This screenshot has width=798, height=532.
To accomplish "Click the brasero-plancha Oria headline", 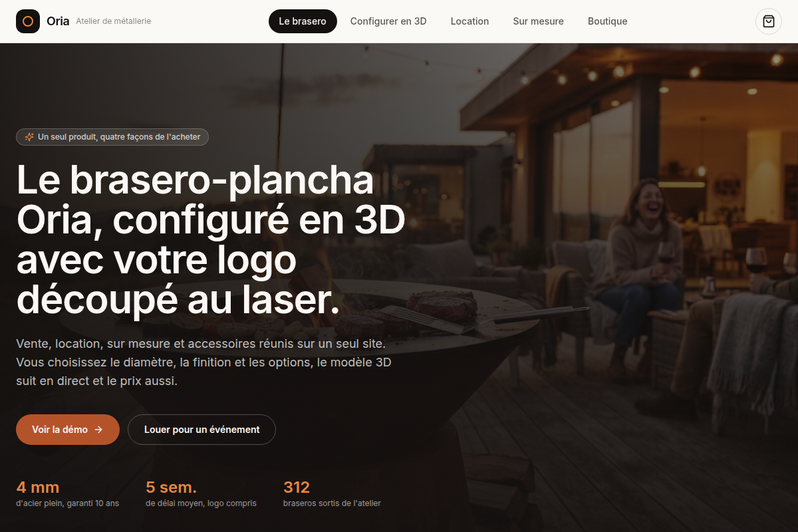I will [211, 239].
